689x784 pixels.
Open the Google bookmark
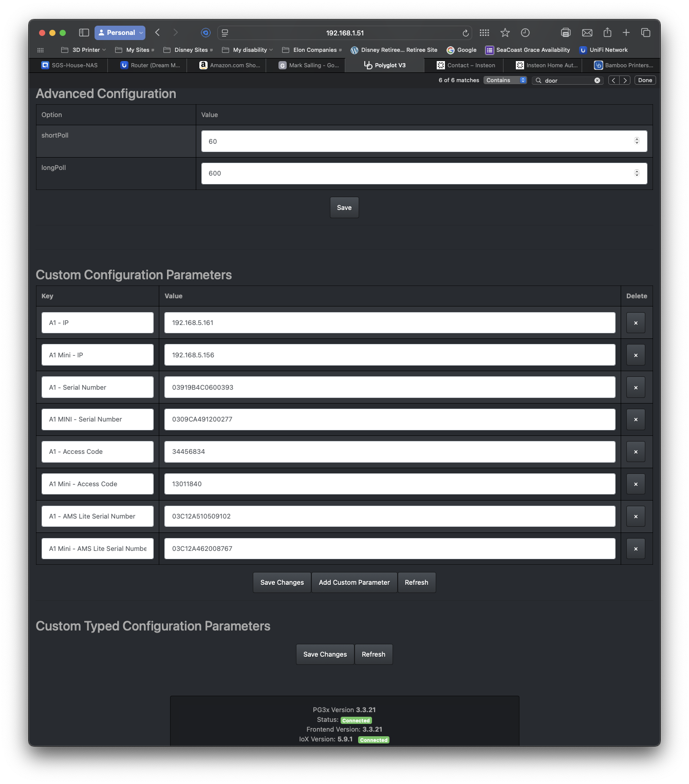[461, 50]
